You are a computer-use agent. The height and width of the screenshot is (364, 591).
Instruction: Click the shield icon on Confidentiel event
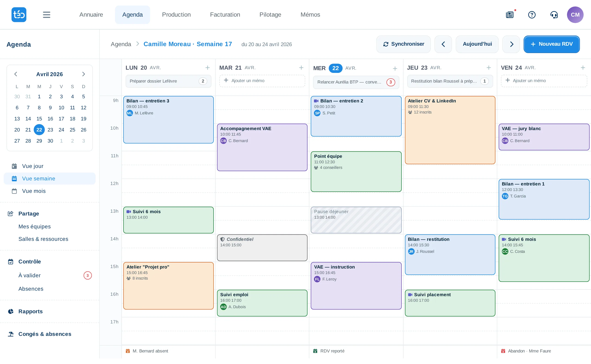222,239
